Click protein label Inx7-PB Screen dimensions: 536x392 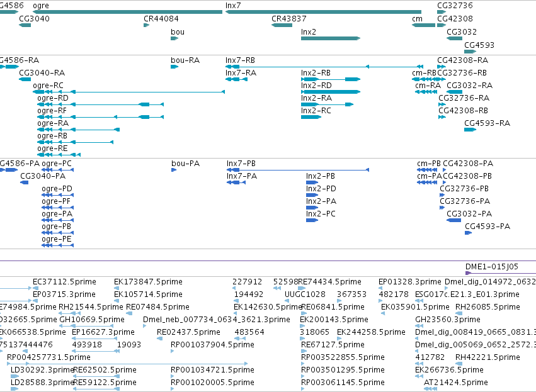(x=241, y=164)
